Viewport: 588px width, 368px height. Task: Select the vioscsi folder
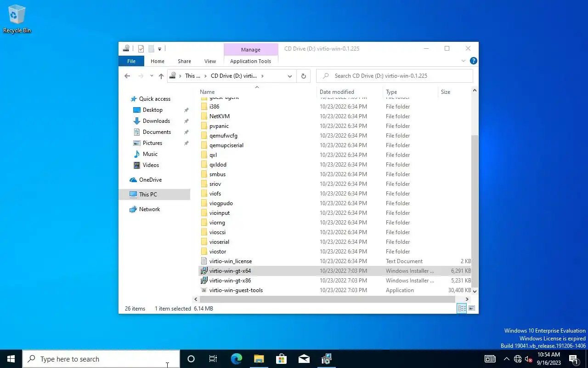point(217,232)
